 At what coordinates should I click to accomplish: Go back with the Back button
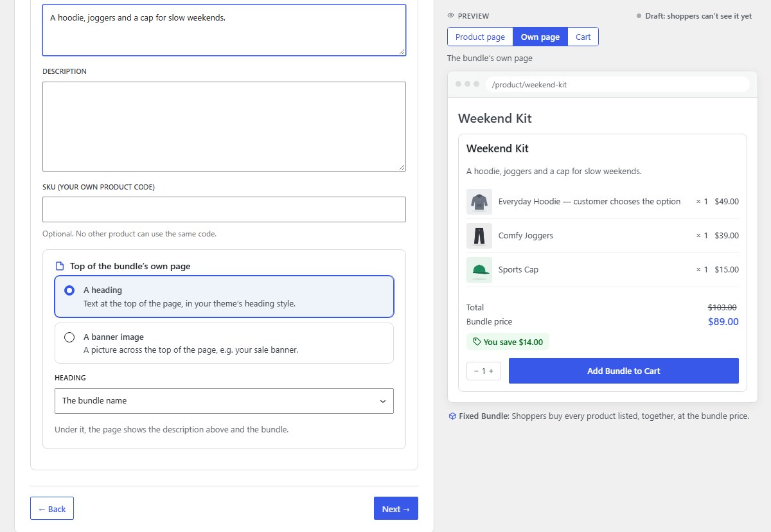click(x=52, y=509)
